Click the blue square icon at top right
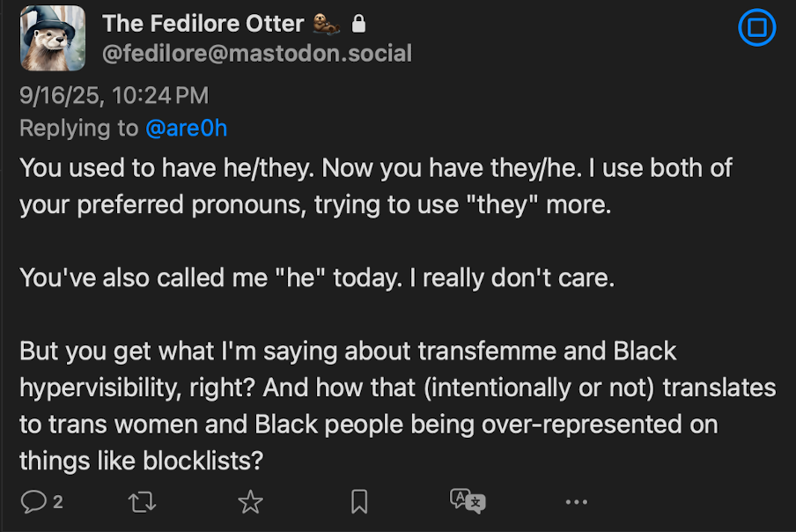Image resolution: width=796 pixels, height=532 pixels. 755,29
